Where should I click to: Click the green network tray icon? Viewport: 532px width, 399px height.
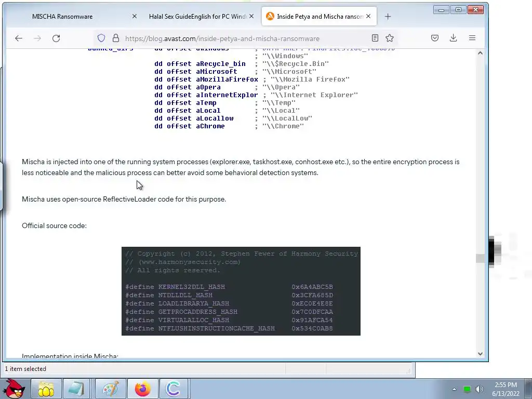click(467, 389)
